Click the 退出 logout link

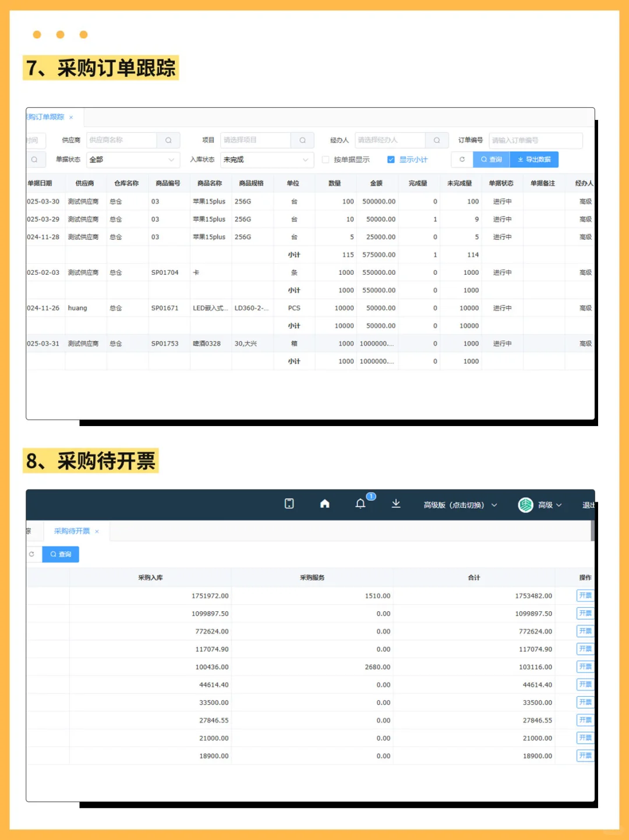pos(588,504)
